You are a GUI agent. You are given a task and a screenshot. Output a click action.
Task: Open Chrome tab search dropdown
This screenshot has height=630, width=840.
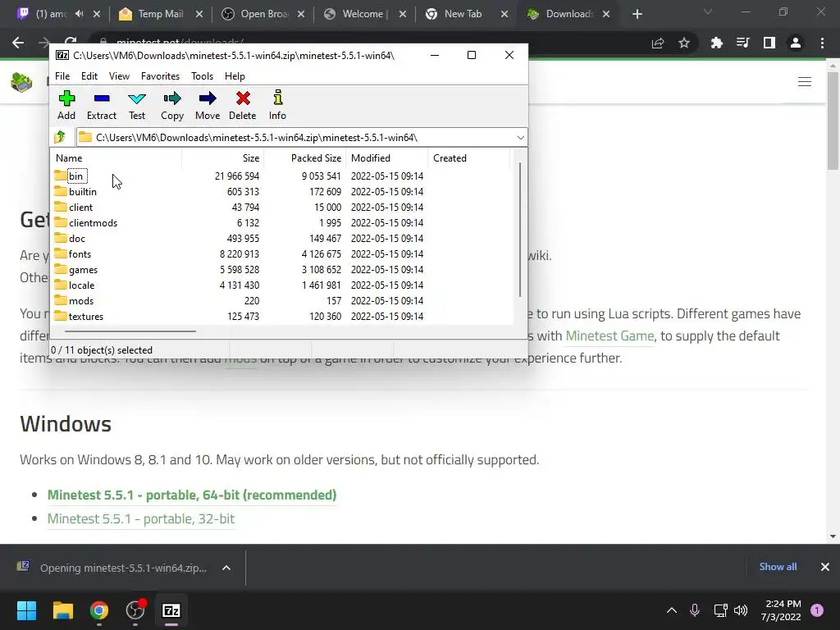708,11
